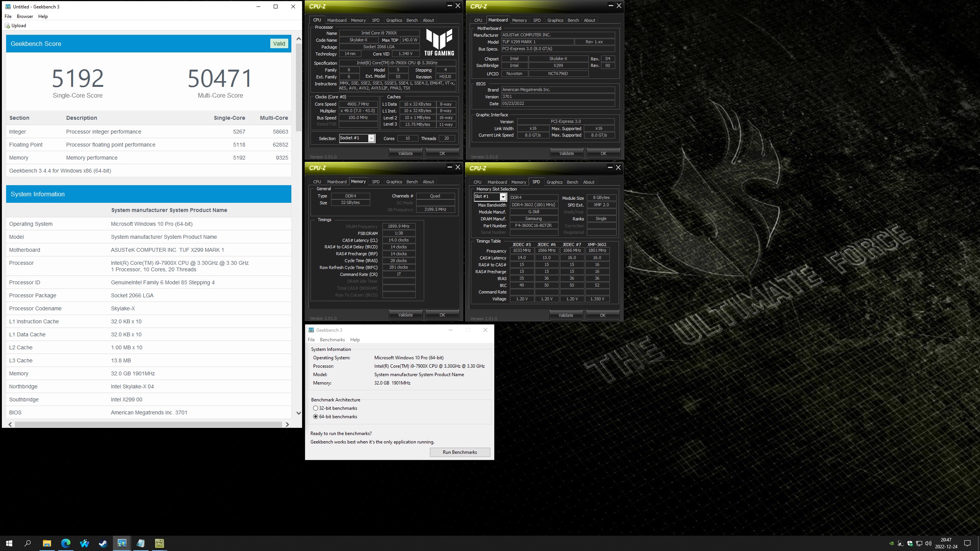Minimize the CPU-Z CPU tab window
This screenshot has width=980, height=551.
click(x=449, y=6)
